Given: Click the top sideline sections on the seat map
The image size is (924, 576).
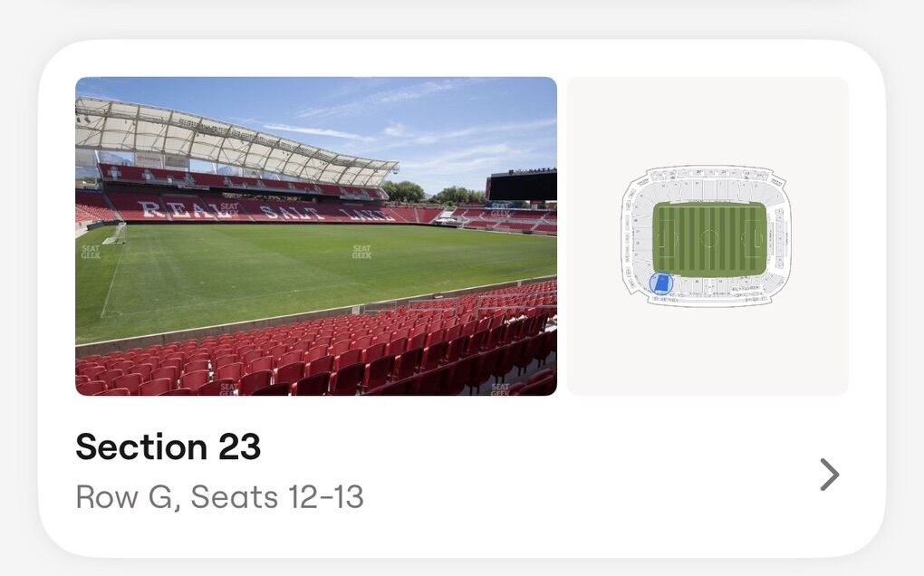Looking at the screenshot, I should pos(707,188).
